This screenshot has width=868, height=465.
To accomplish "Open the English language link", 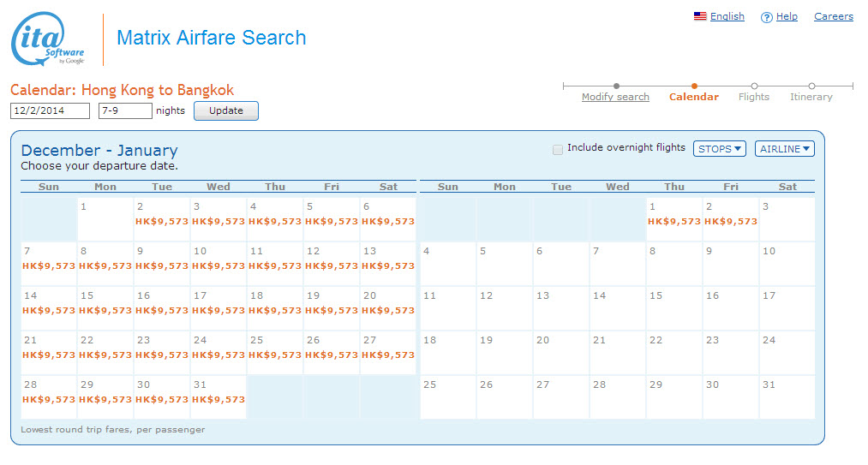I will pos(727,16).
